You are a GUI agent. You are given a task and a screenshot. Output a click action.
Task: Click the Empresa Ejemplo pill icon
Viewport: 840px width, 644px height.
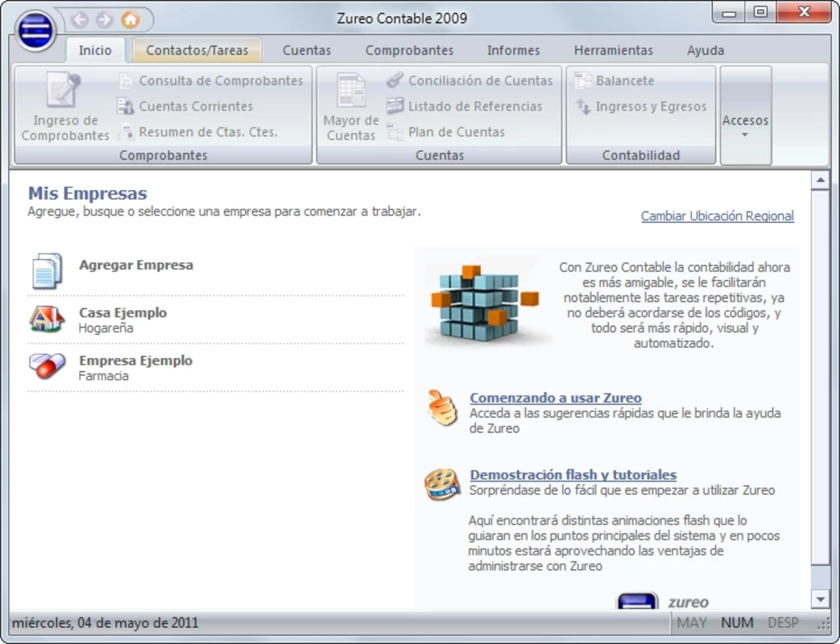point(48,367)
